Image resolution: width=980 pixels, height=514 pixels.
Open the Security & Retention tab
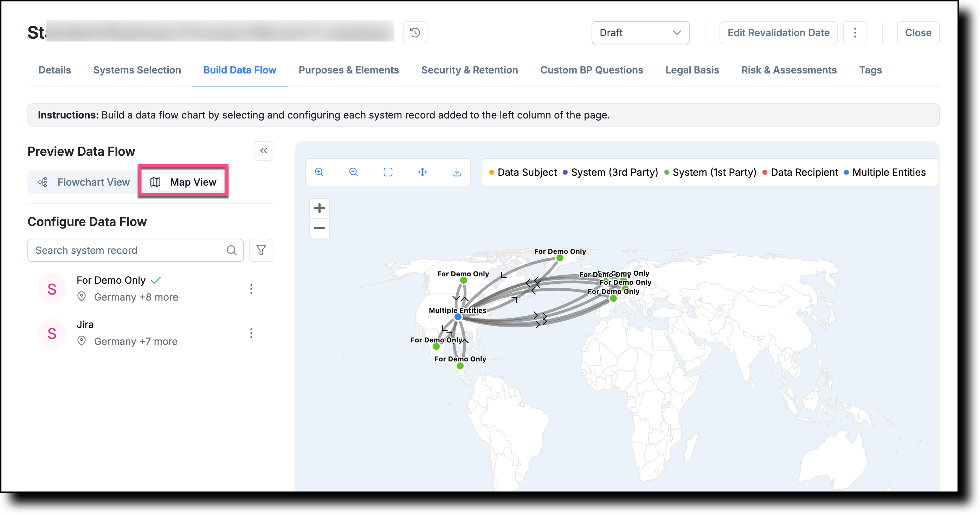[x=470, y=70]
